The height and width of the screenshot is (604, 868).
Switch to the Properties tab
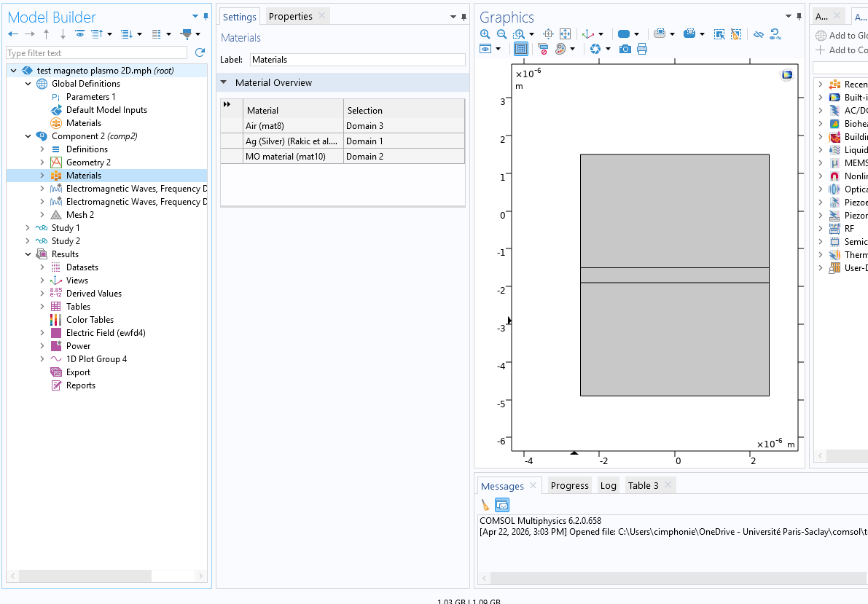click(x=290, y=16)
